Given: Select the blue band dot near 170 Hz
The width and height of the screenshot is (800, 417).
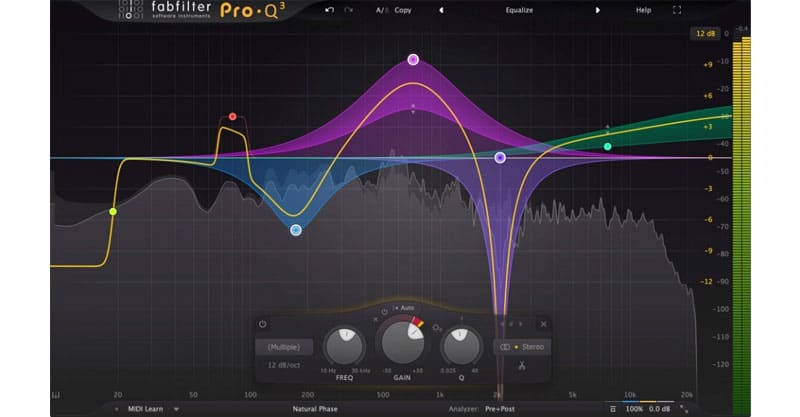Looking at the screenshot, I should tap(296, 230).
